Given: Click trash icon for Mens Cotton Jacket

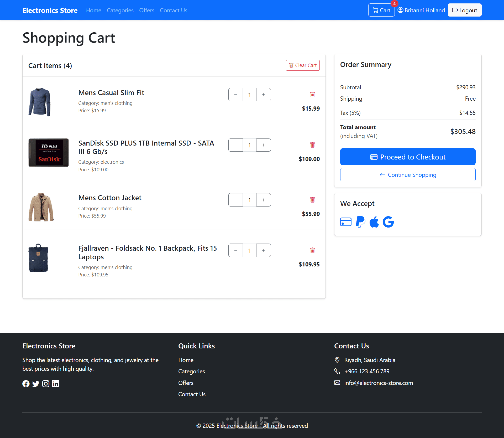Looking at the screenshot, I should (312, 200).
